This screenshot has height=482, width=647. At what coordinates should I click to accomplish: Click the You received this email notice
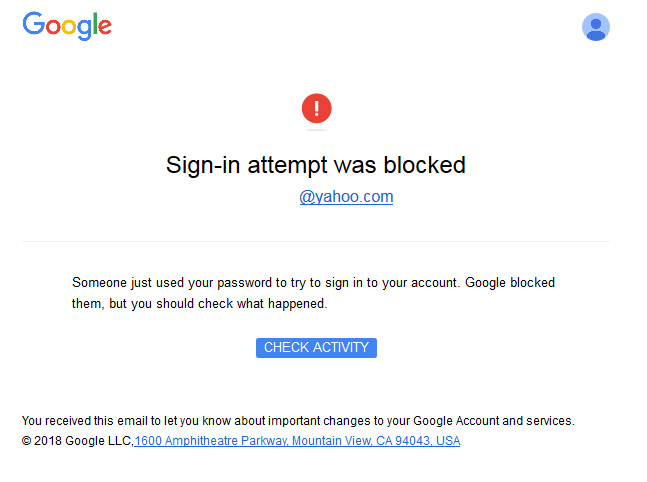[x=298, y=421]
